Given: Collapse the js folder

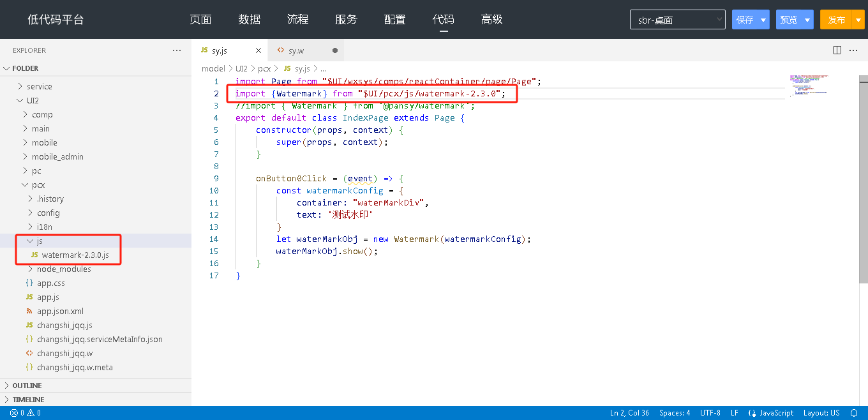Looking at the screenshot, I should pos(39,241).
